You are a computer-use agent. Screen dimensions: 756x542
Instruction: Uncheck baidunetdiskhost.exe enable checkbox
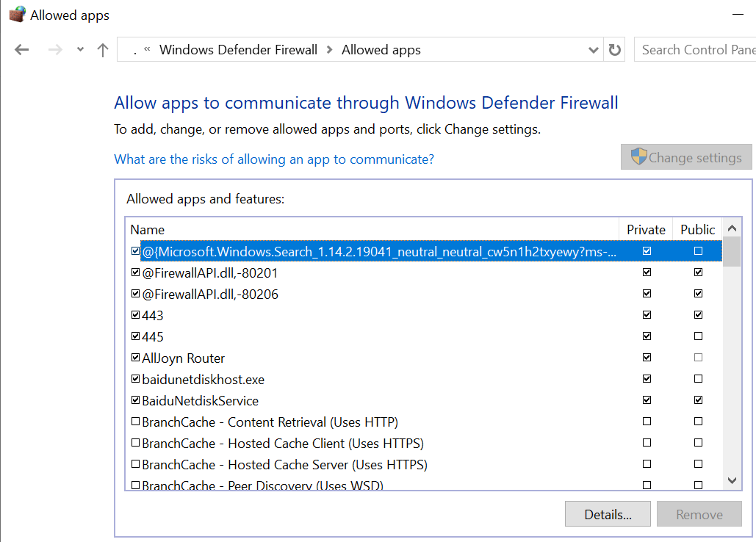135,379
